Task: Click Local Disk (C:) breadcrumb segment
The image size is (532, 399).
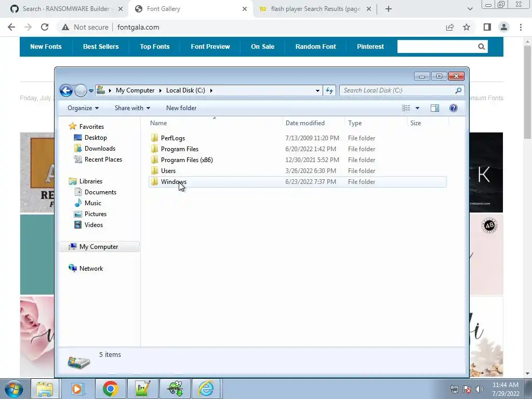Action: click(185, 90)
